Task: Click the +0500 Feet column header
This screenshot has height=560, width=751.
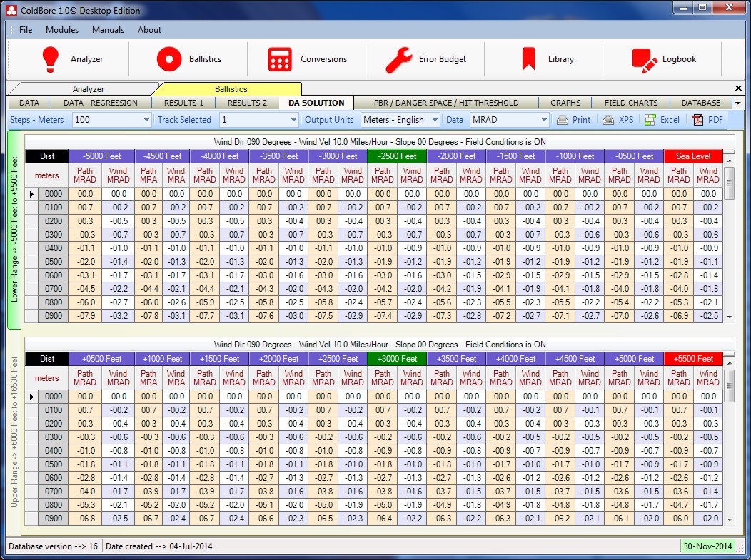Action: pyautogui.click(x=101, y=359)
